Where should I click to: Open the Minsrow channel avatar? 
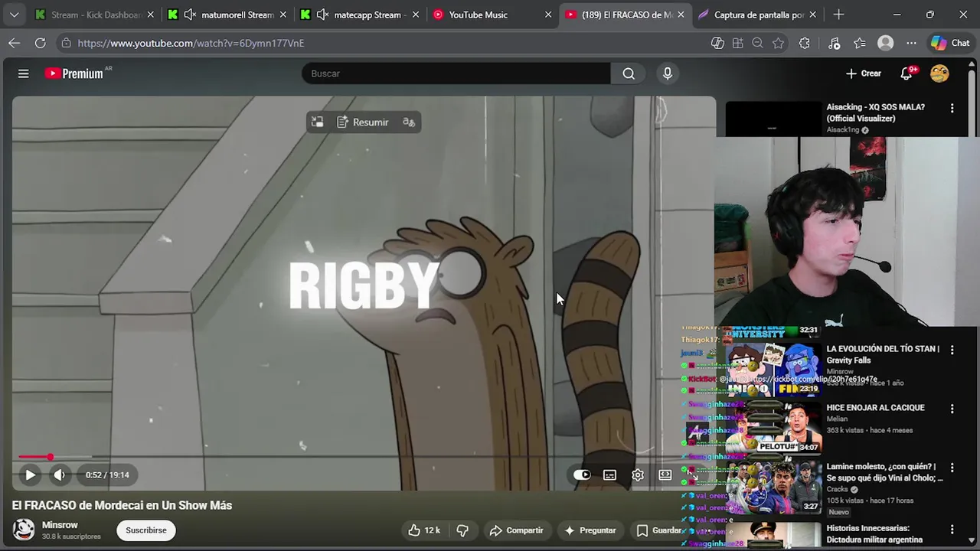[x=24, y=530]
